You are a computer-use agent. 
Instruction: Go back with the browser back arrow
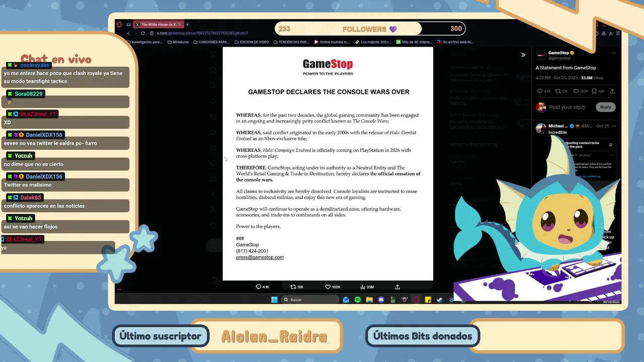(x=128, y=33)
